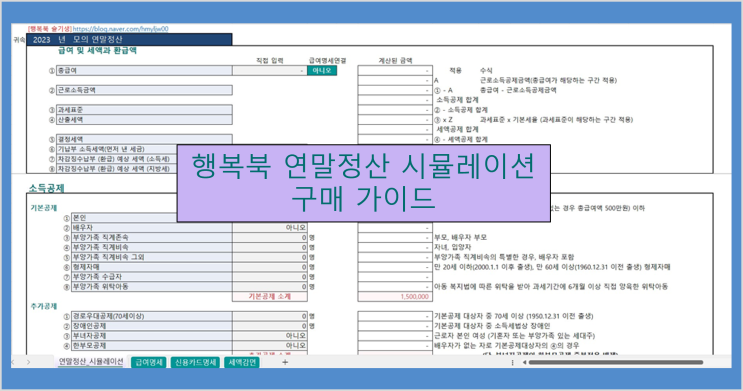The height and width of the screenshot is (391, 743).
Task: Select the '자녀, 입양자' description text
Action: pyautogui.click(x=452, y=247)
